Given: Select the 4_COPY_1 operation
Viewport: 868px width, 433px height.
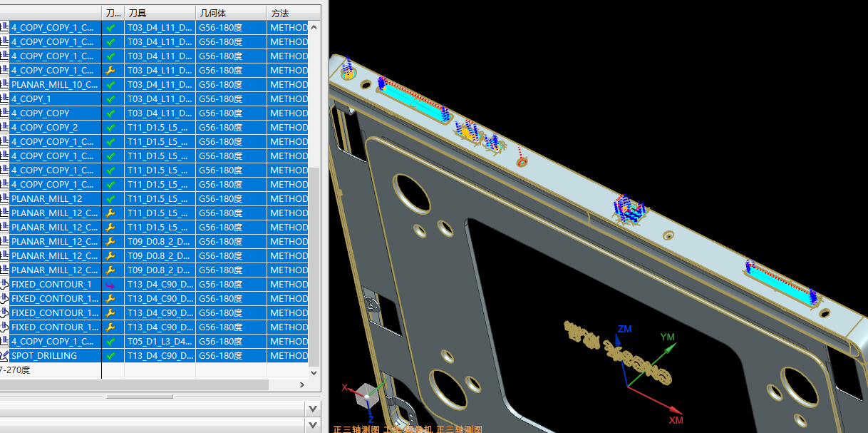Looking at the screenshot, I should 31,98.
